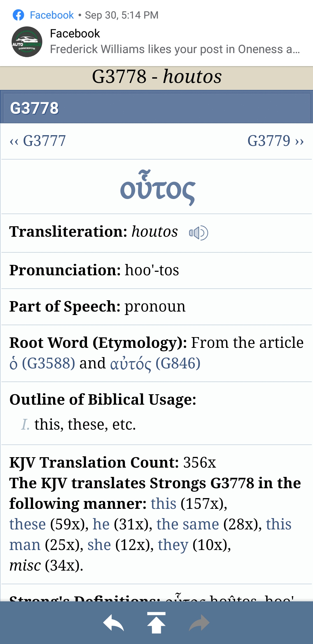Tap the Greek word οὗτος heading
The image size is (313, 644).
point(158,188)
